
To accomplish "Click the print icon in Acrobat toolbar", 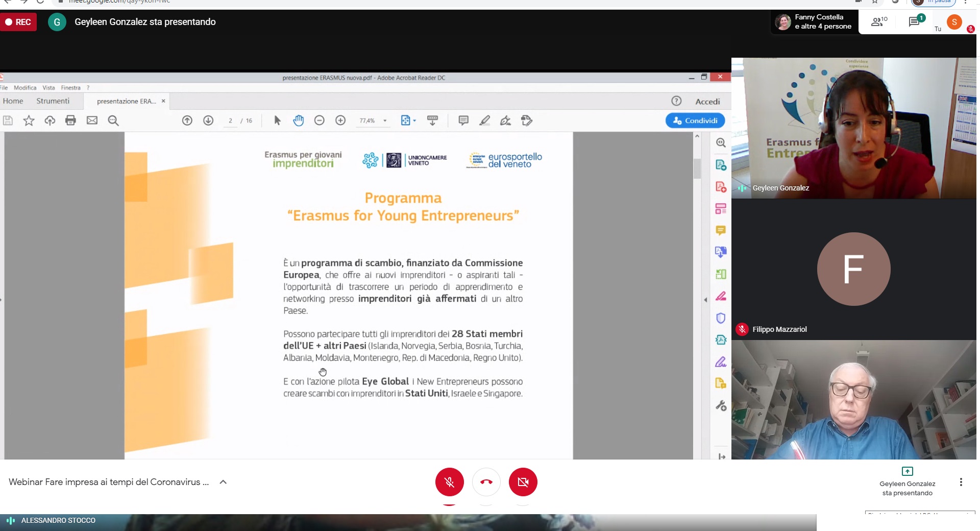I will click(70, 120).
